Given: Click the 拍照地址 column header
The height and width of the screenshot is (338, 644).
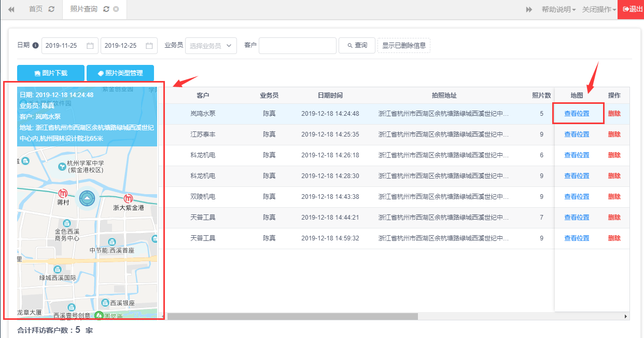Looking at the screenshot, I should (444, 96).
